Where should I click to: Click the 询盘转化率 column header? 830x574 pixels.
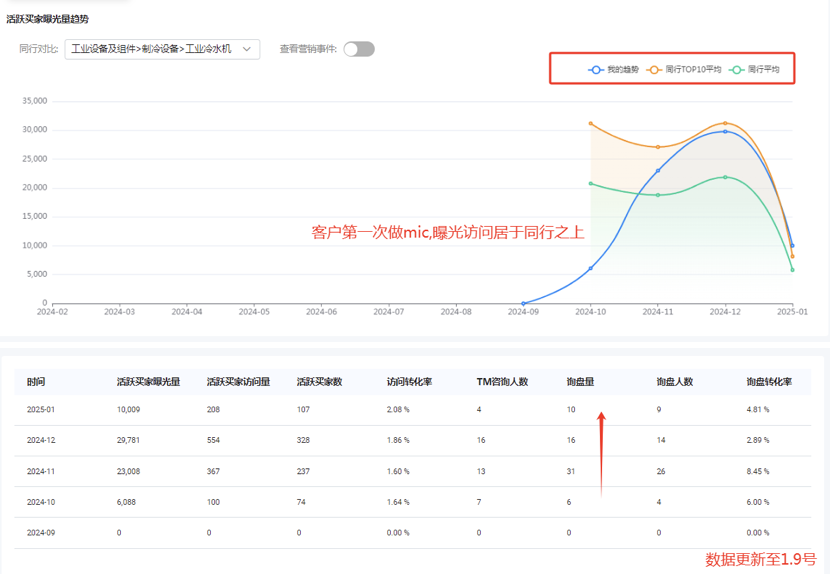[769, 382]
